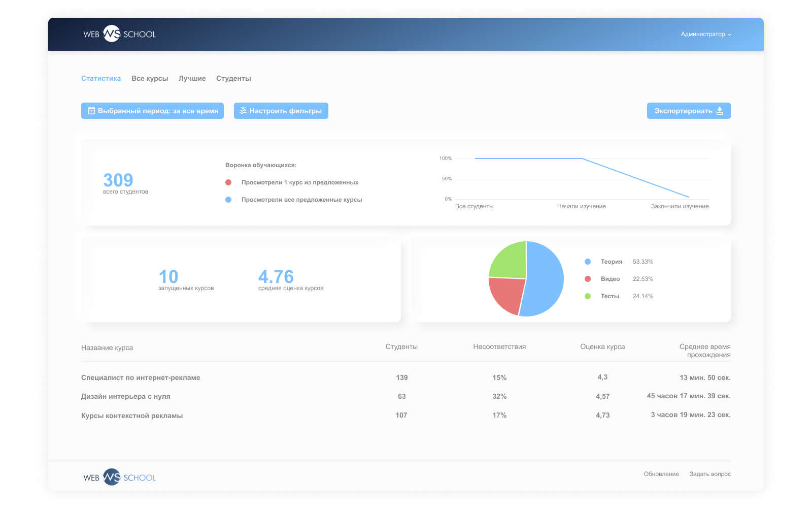Click the Задать вопрос footer link

pyautogui.click(x=709, y=474)
